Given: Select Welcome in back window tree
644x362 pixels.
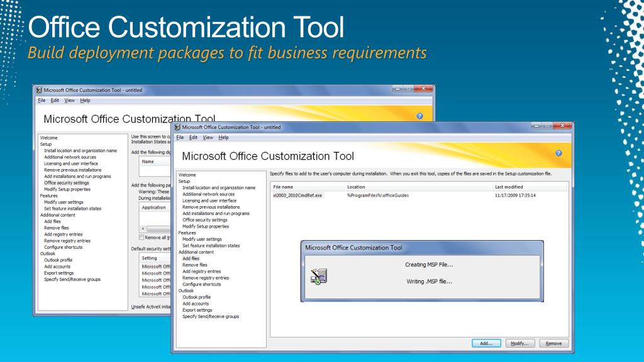Looking at the screenshot, I should pos(48,138).
